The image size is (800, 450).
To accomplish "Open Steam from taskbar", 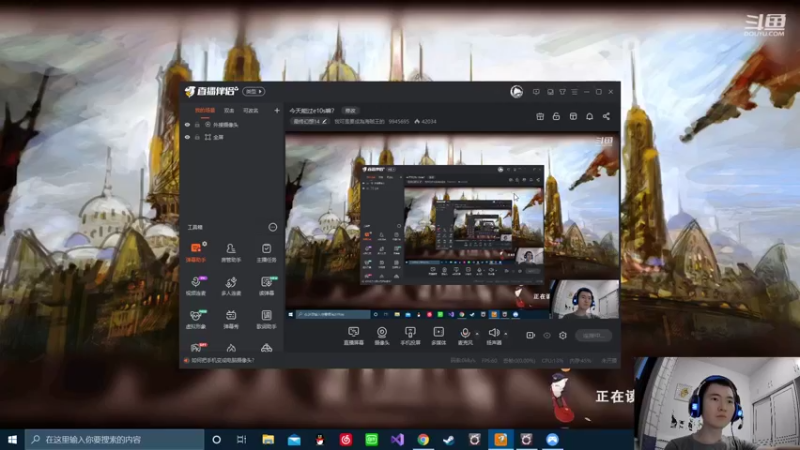I will pos(449,439).
